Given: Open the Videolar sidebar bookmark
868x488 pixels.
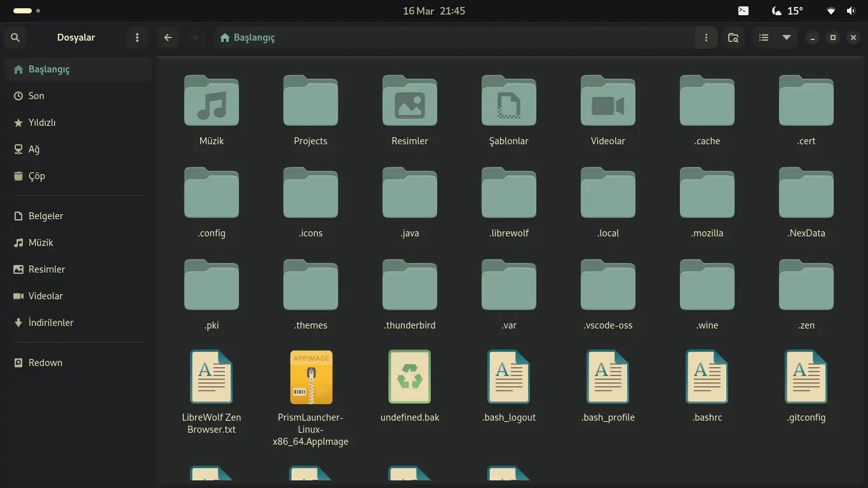Looking at the screenshot, I should (x=78, y=296).
